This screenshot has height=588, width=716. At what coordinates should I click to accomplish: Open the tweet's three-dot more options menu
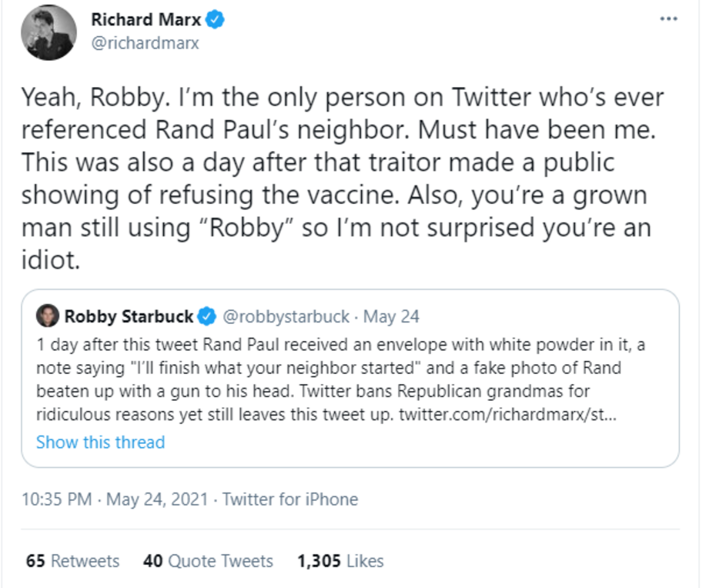(668, 17)
